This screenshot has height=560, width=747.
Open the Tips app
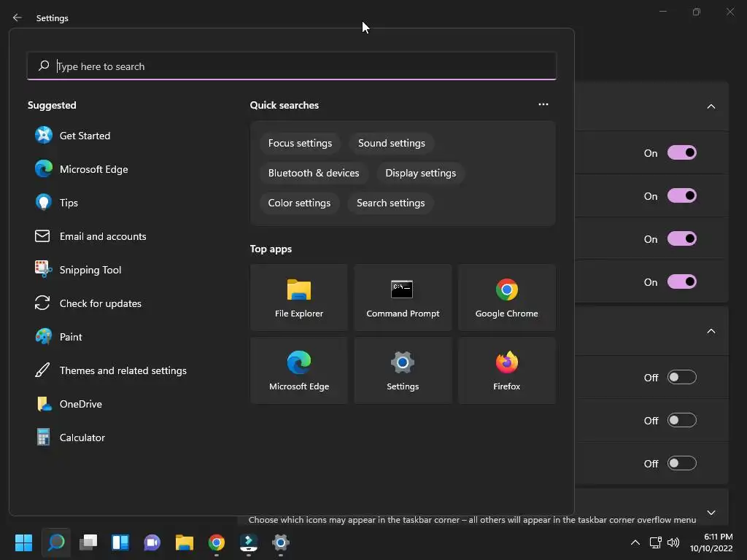pyautogui.click(x=56, y=203)
